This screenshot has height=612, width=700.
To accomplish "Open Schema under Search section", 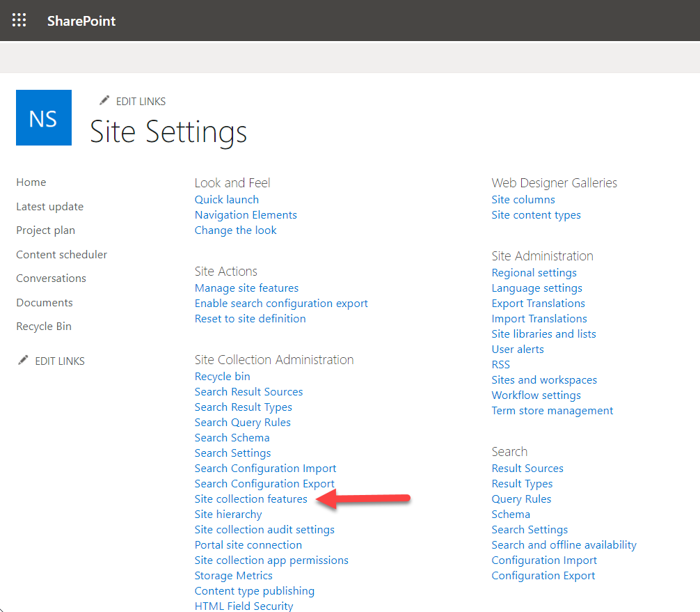I will 511,515.
